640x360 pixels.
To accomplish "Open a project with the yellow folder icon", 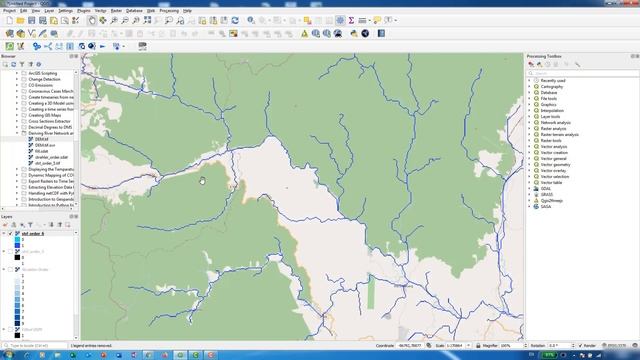I will tap(20, 20).
